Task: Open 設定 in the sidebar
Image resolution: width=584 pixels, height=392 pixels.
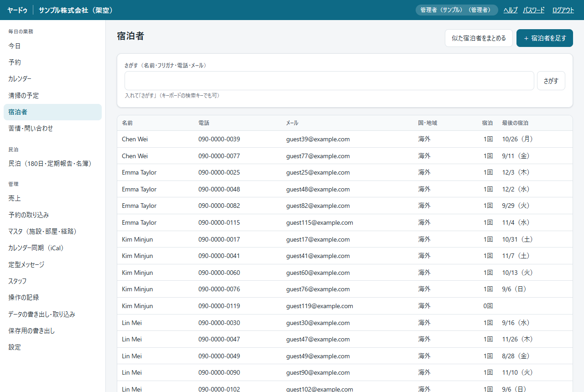Action: click(x=52, y=347)
